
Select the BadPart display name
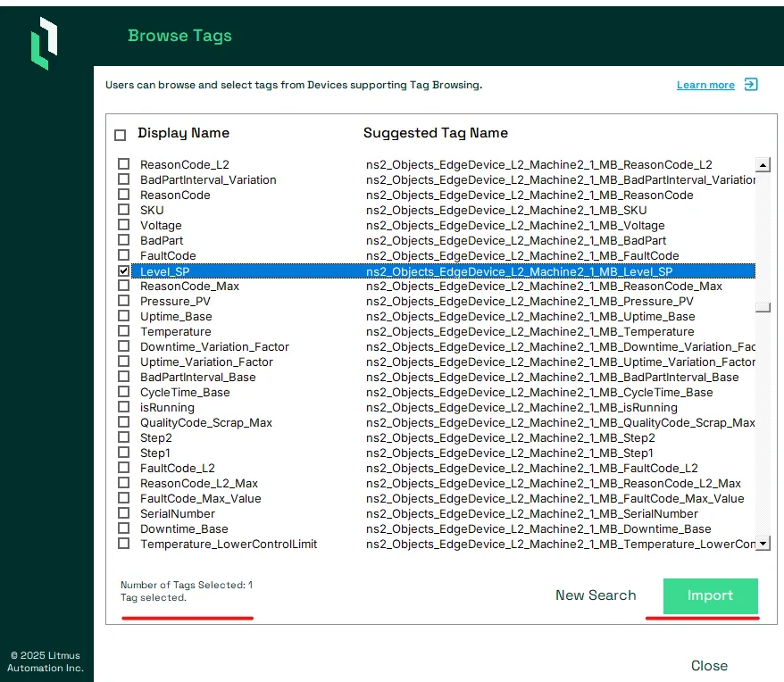pyautogui.click(x=162, y=240)
